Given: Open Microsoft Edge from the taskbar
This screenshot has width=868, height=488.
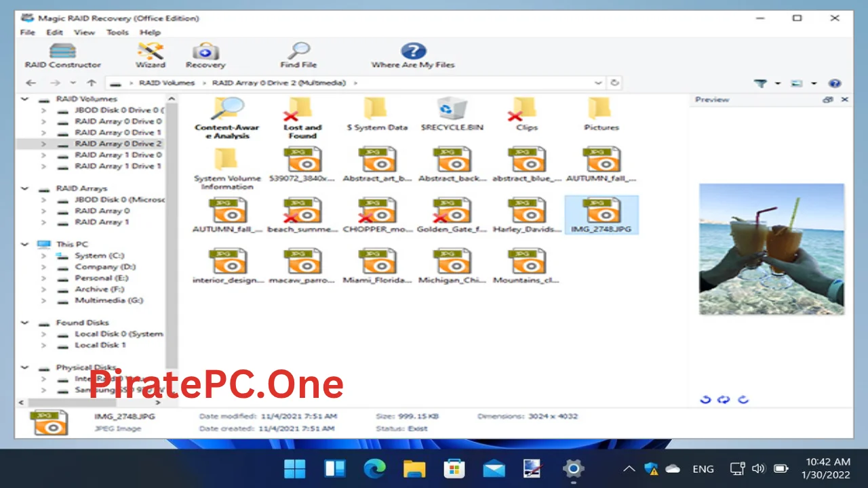Looking at the screenshot, I should tap(374, 468).
